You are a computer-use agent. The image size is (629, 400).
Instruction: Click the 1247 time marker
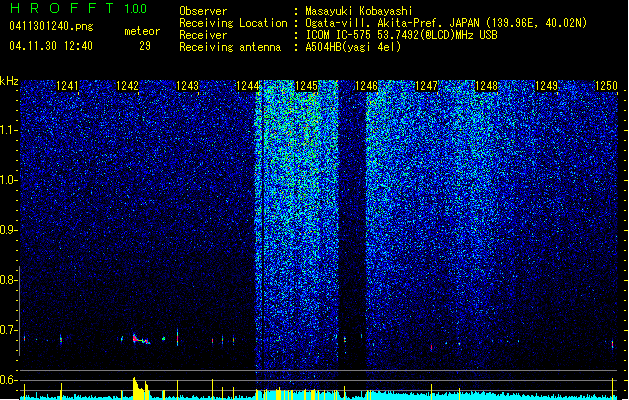click(426, 86)
